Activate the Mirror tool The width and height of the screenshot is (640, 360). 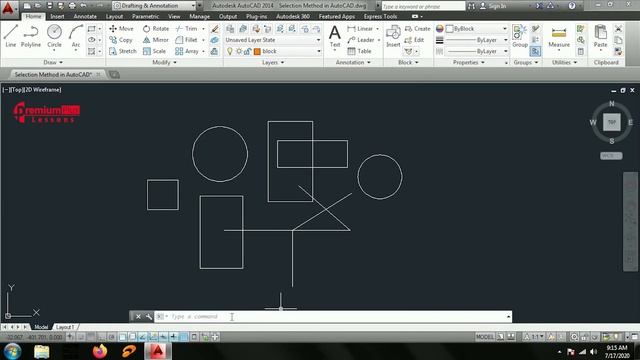tap(156, 40)
